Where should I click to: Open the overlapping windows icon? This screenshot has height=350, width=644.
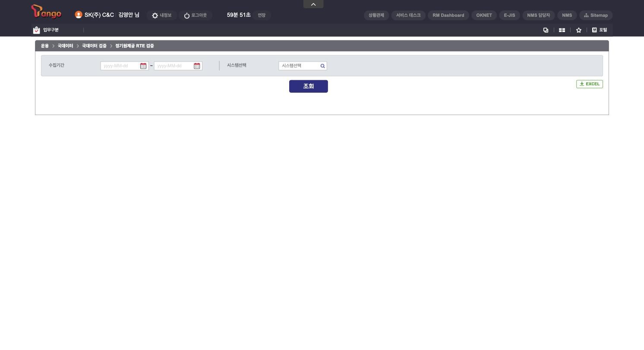click(x=546, y=30)
